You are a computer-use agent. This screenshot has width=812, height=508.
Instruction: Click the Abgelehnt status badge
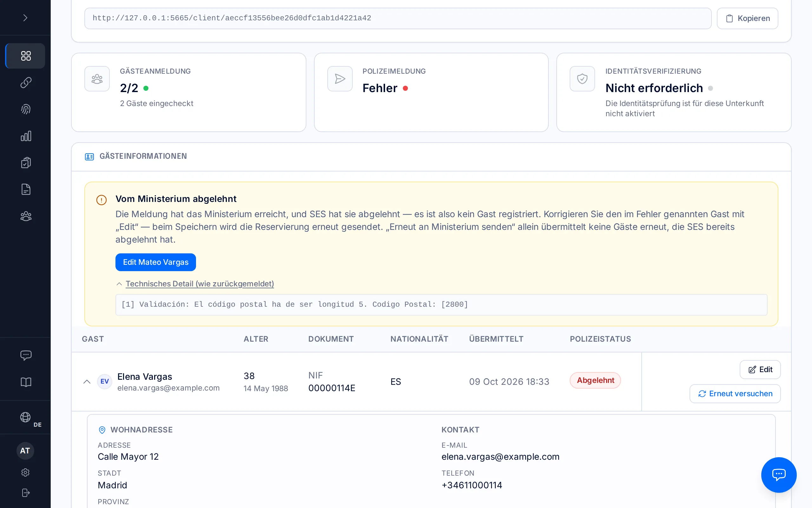595,380
